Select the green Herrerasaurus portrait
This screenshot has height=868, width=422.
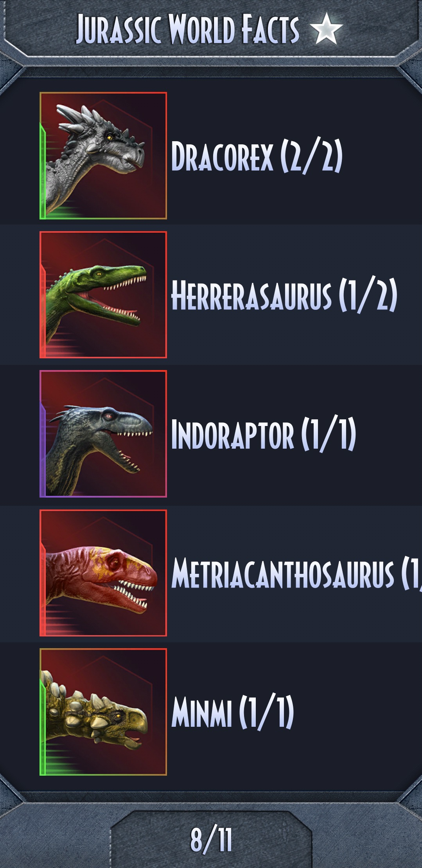pos(103,295)
